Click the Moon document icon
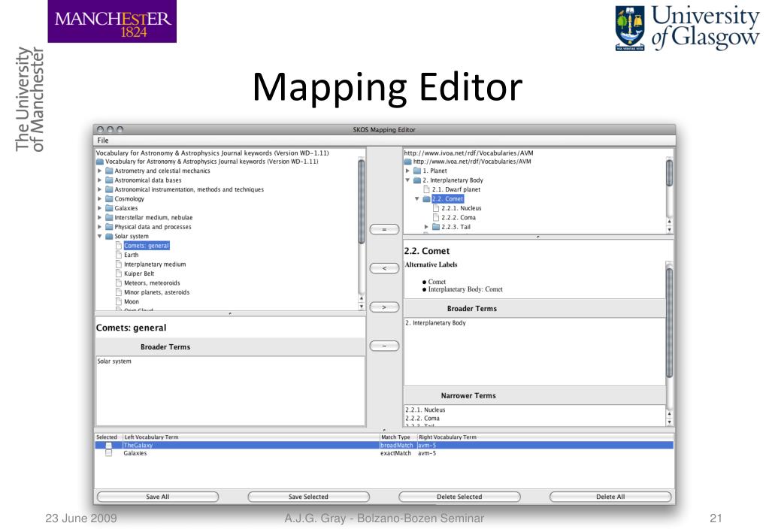Viewport: 769px width, 532px height. click(x=119, y=301)
